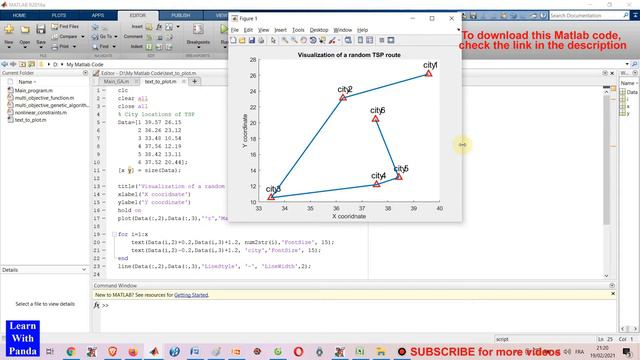
Task: Open the Open dropdown arrow in the ribbon
Action: pos(25,47)
